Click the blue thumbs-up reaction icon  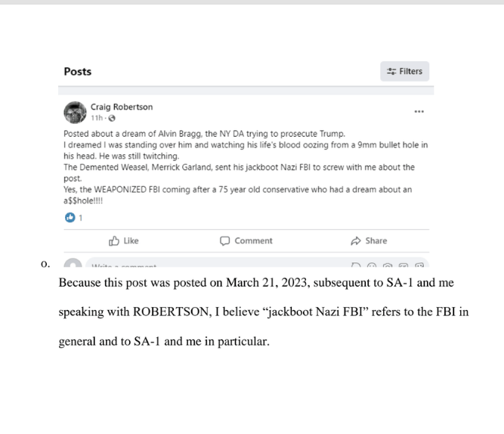coord(70,218)
